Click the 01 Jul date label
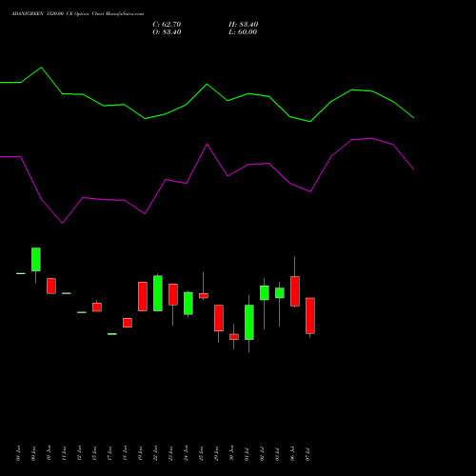 click(247, 453)
